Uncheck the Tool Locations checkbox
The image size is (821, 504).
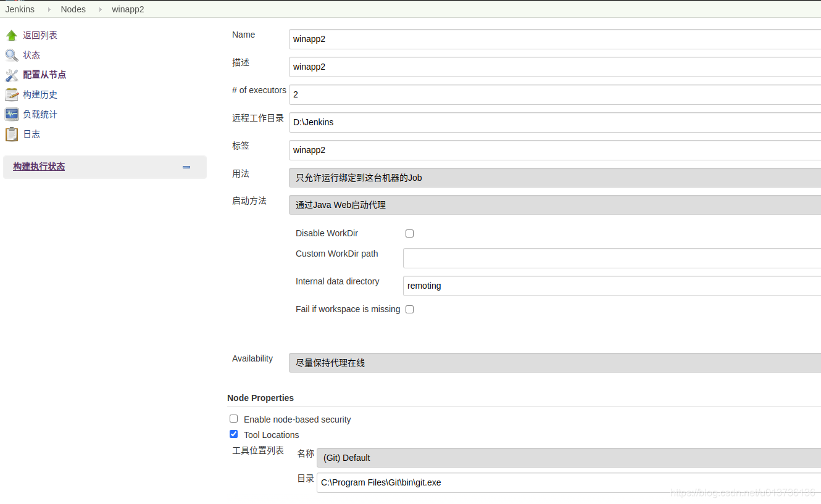[233, 434]
